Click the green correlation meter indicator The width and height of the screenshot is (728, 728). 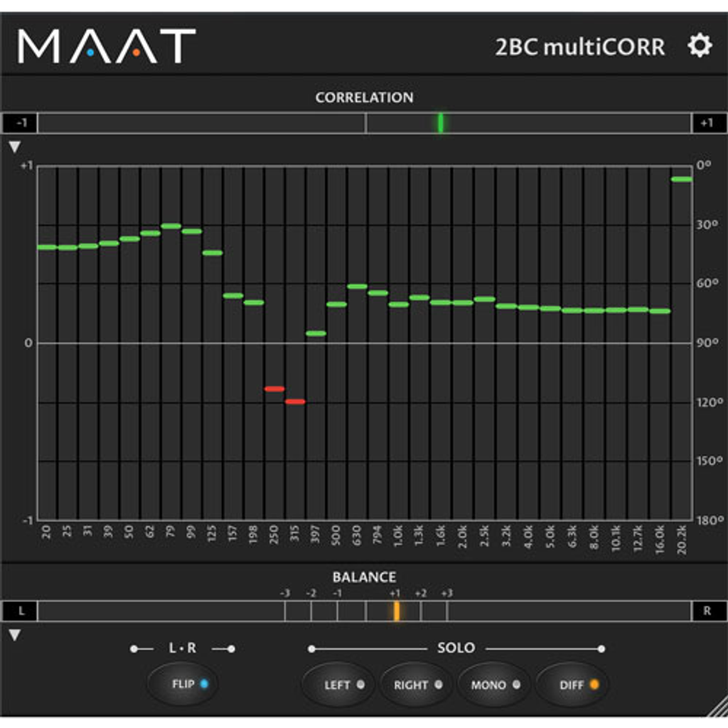[441, 123]
